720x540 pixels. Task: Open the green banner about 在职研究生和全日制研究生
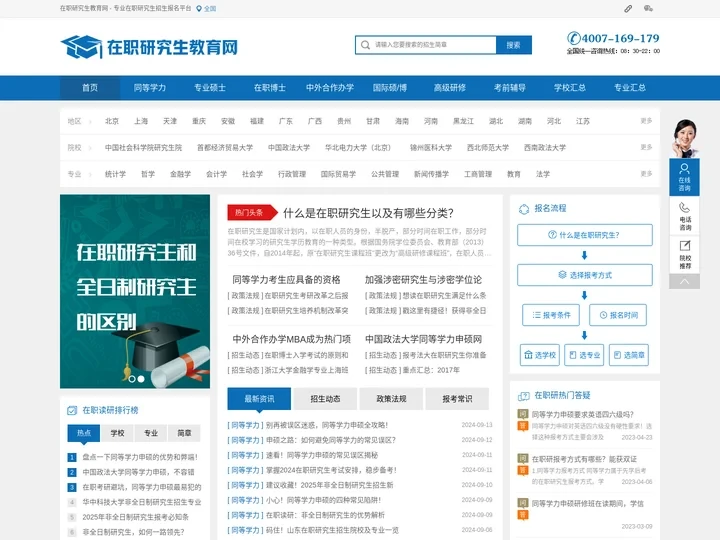tap(135, 292)
